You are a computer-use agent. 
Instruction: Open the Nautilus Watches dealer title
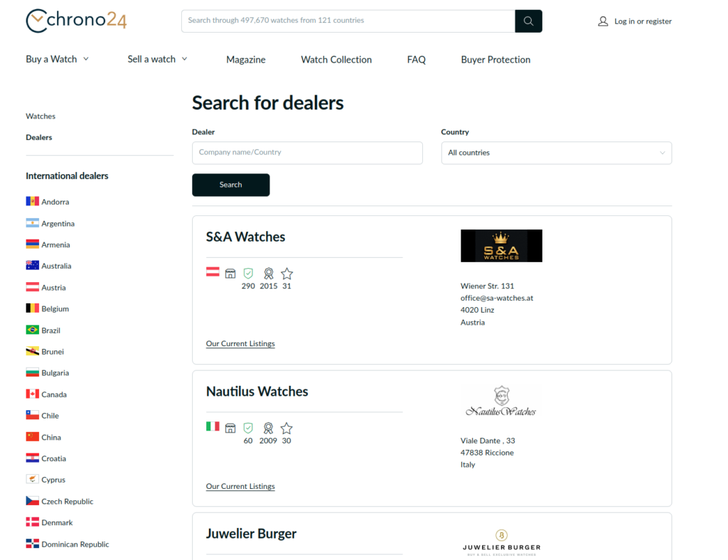[257, 391]
